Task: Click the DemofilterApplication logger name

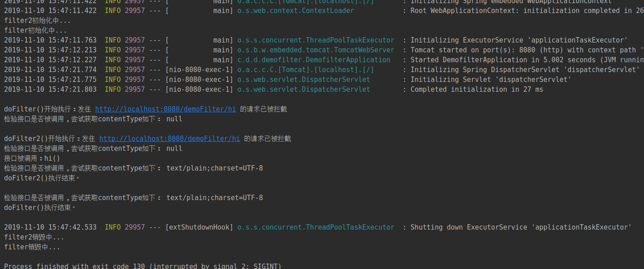Action: (x=314, y=60)
